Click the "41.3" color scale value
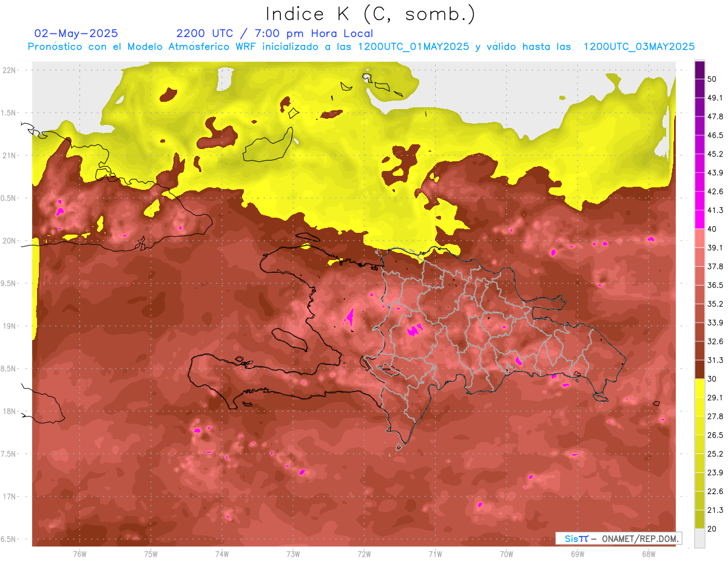Viewport: 728px width, 562px height. coord(715,210)
